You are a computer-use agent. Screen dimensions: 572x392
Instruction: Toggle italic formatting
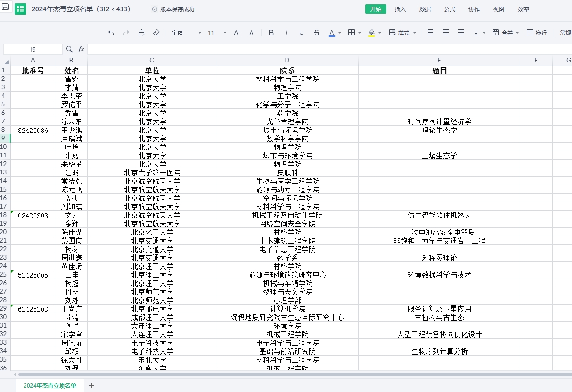(286, 33)
